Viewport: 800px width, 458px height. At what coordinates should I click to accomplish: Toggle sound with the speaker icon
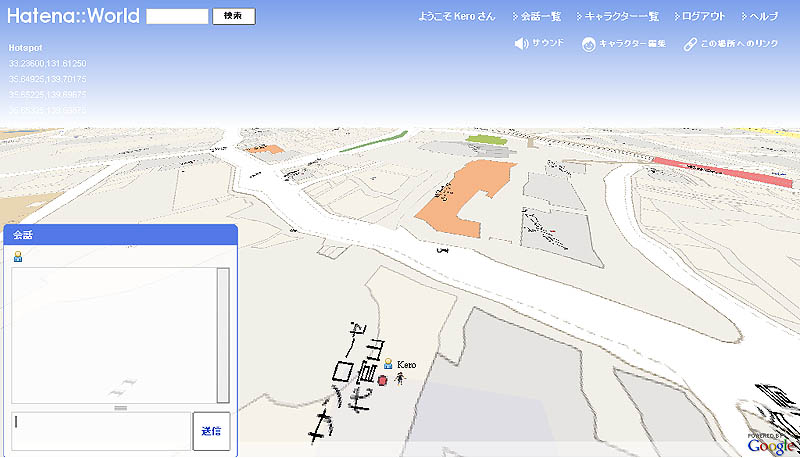[x=521, y=43]
